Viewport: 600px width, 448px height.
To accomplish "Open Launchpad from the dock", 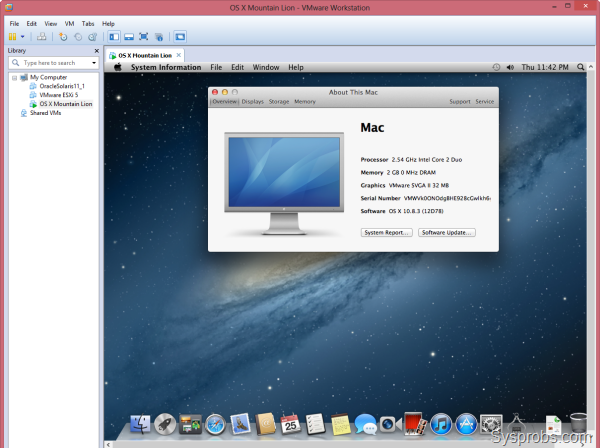I will (x=165, y=424).
